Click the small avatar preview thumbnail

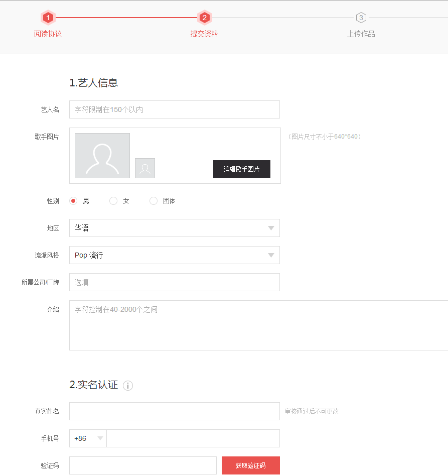pos(144,168)
